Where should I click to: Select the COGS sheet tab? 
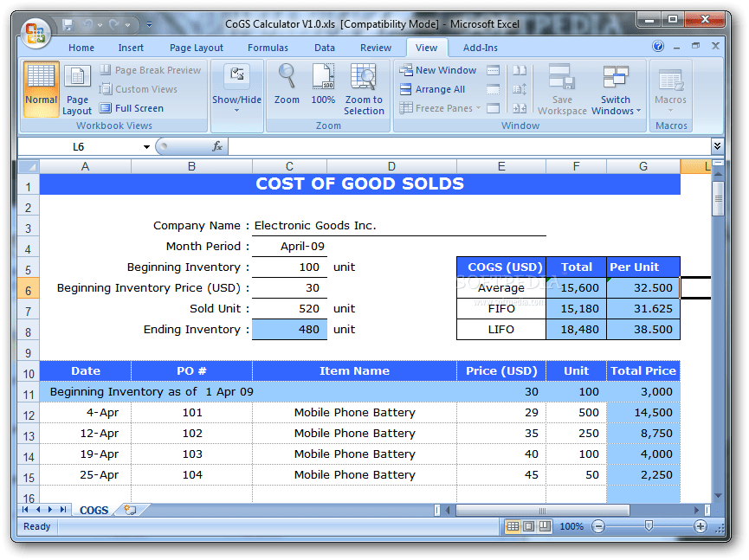pos(94,510)
